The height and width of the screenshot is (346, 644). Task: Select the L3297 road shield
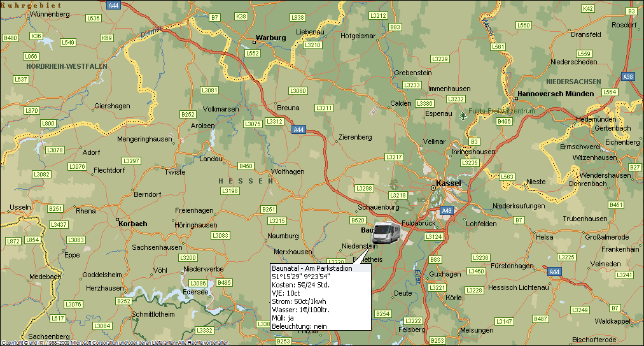132,161
